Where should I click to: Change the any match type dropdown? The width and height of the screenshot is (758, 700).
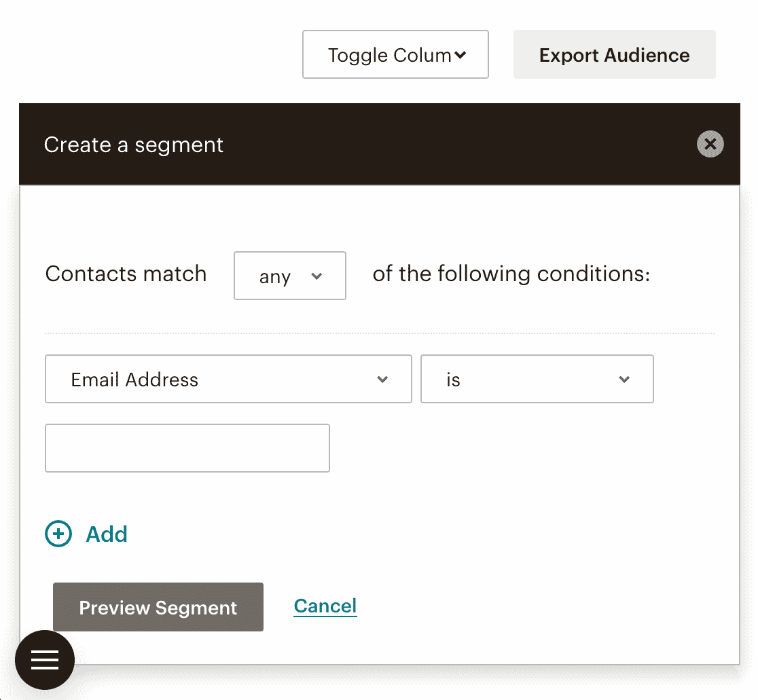coord(289,276)
